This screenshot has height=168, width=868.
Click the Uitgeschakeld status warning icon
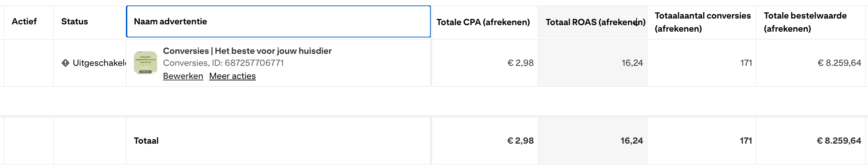click(x=65, y=63)
